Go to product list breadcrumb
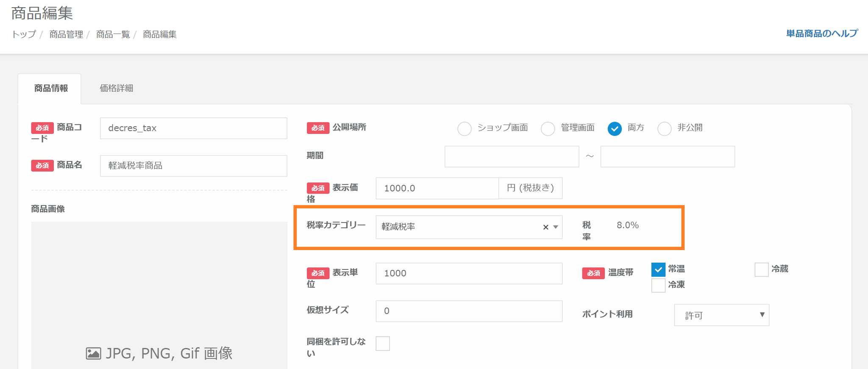The image size is (868, 369). click(x=113, y=34)
